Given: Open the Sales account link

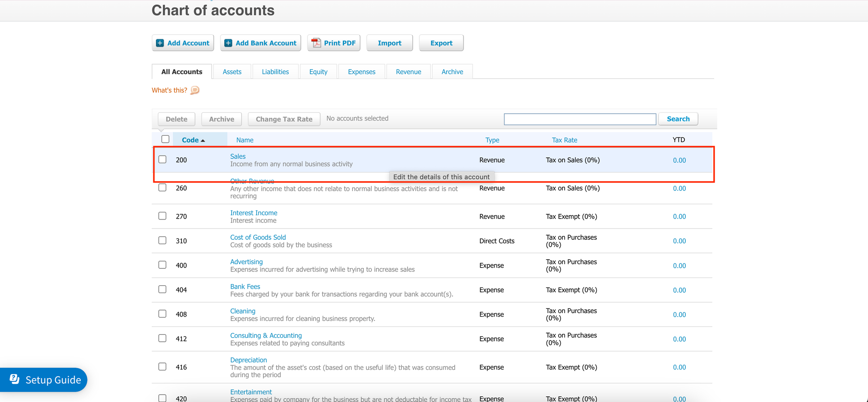Looking at the screenshot, I should coord(238,156).
